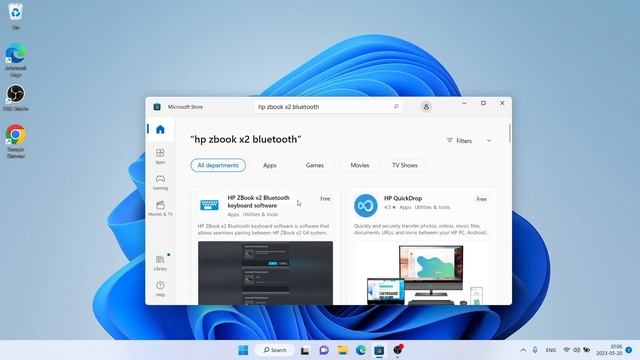The width and height of the screenshot is (640, 360).
Task: Open Movies & TV in sidebar
Action: (x=160, y=208)
